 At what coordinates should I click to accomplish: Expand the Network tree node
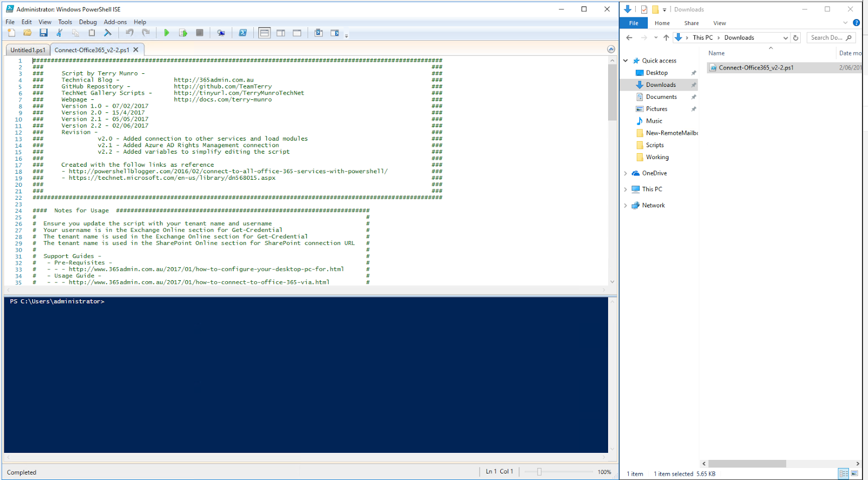pos(626,205)
